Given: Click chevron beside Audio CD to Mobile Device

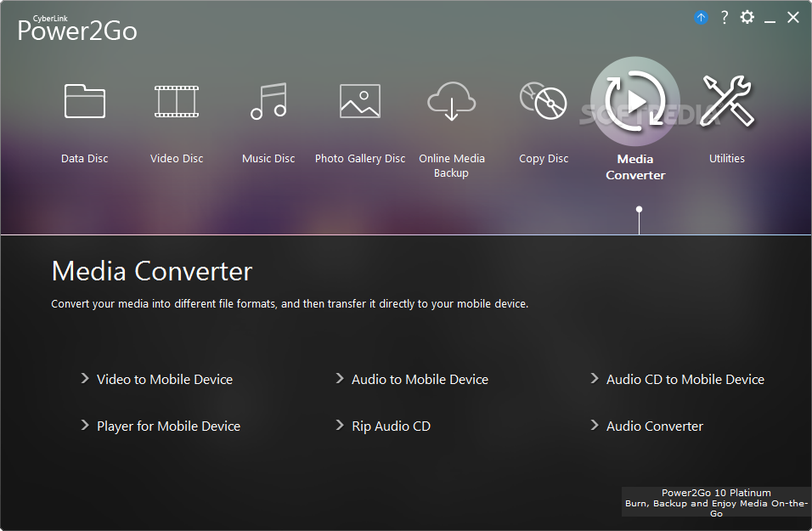Looking at the screenshot, I should pos(595,379).
